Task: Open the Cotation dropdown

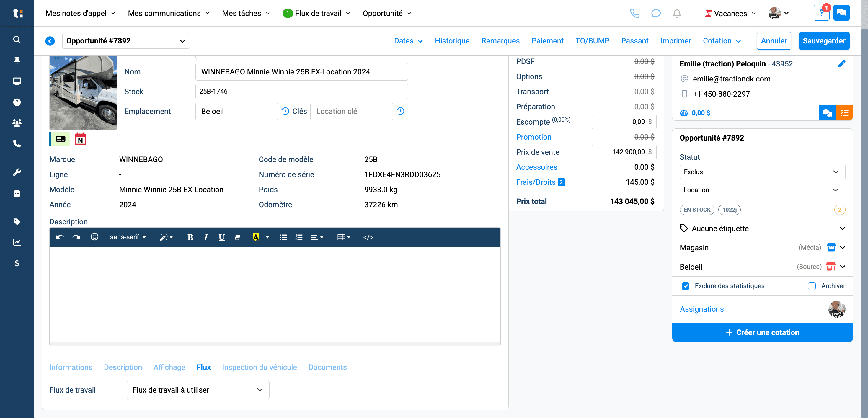Action: click(722, 41)
